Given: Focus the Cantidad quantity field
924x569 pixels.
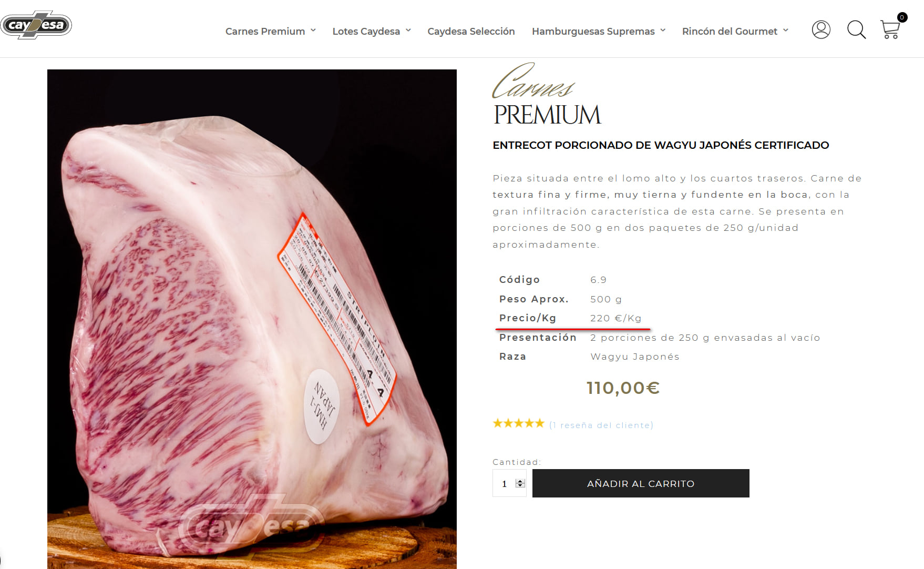Looking at the screenshot, I should pos(509,483).
